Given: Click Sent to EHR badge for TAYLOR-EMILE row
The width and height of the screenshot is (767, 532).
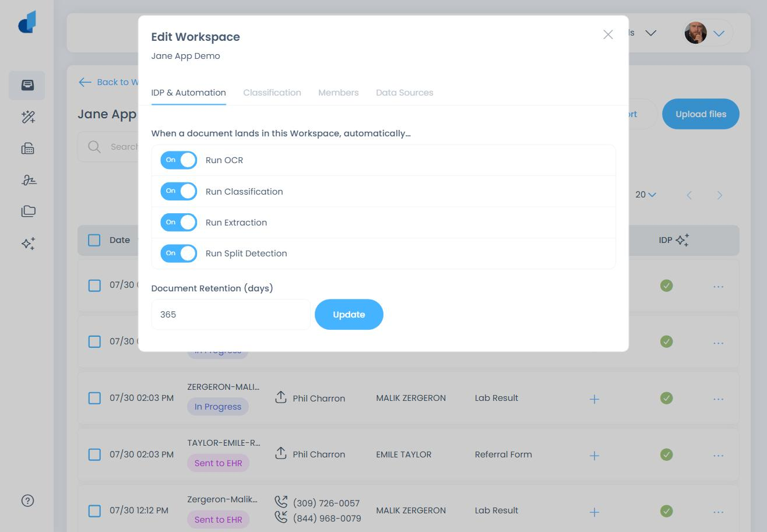Looking at the screenshot, I should point(218,463).
